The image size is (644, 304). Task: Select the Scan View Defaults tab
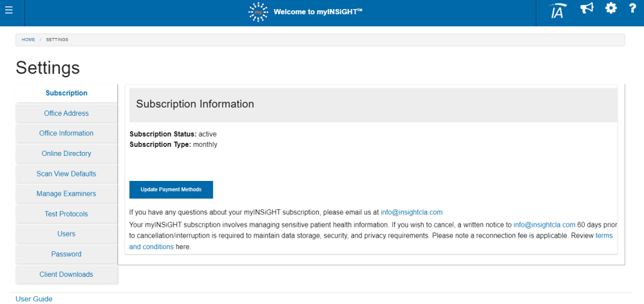pyautogui.click(x=66, y=174)
